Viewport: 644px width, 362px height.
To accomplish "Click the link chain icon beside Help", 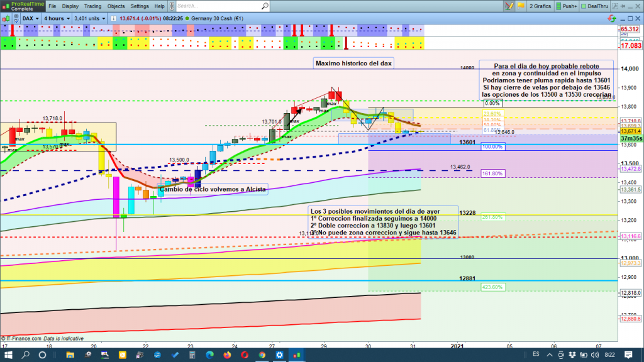I will pos(171,6).
